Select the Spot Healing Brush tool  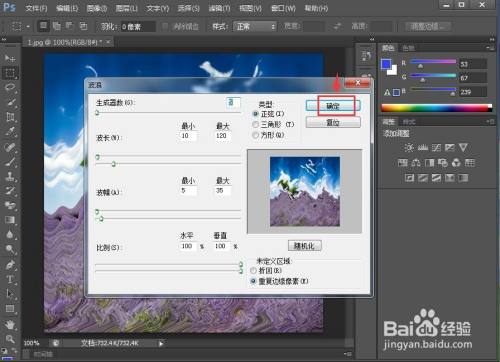[x=10, y=146]
